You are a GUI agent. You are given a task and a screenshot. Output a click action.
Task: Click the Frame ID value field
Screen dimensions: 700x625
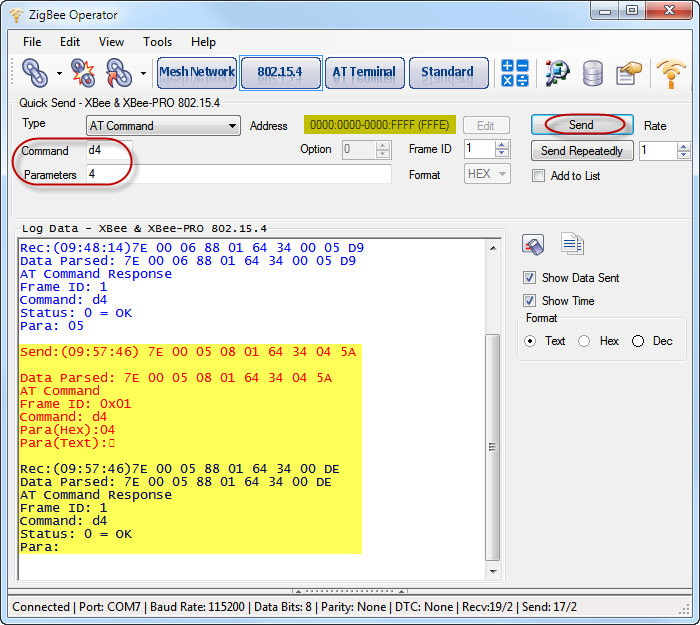(x=480, y=149)
